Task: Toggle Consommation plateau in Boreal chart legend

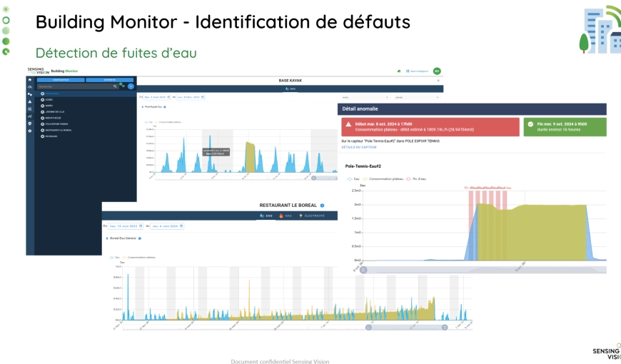Action: pyautogui.click(x=138, y=258)
